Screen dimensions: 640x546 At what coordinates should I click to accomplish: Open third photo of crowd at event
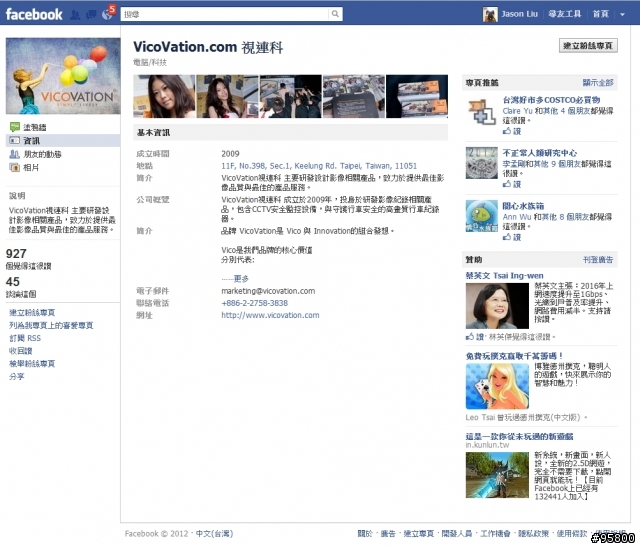click(291, 96)
